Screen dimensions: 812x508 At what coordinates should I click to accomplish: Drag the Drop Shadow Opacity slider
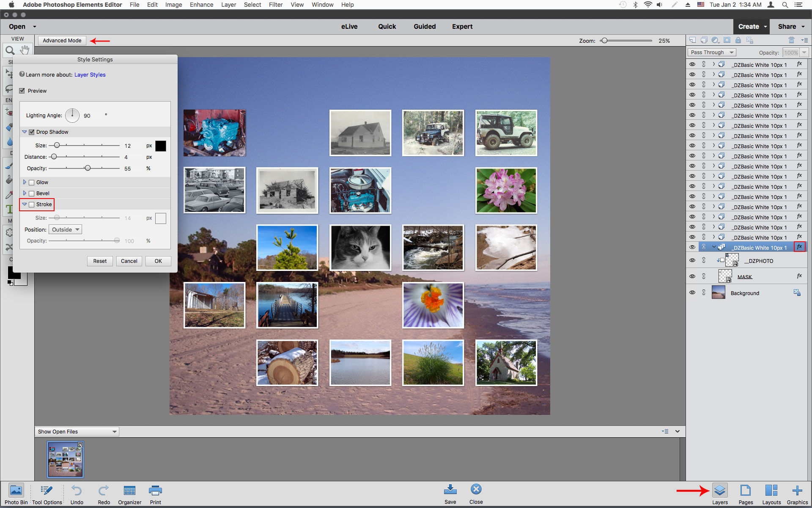point(88,168)
